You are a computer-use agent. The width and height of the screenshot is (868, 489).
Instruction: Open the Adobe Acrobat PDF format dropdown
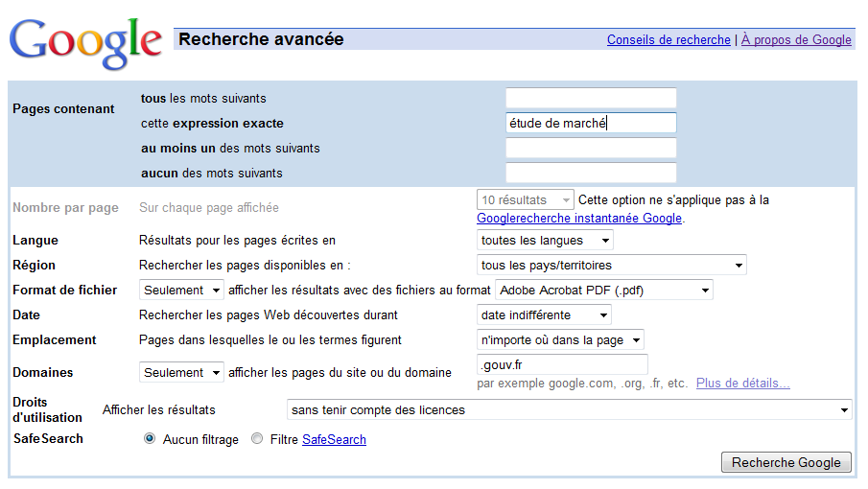(604, 290)
